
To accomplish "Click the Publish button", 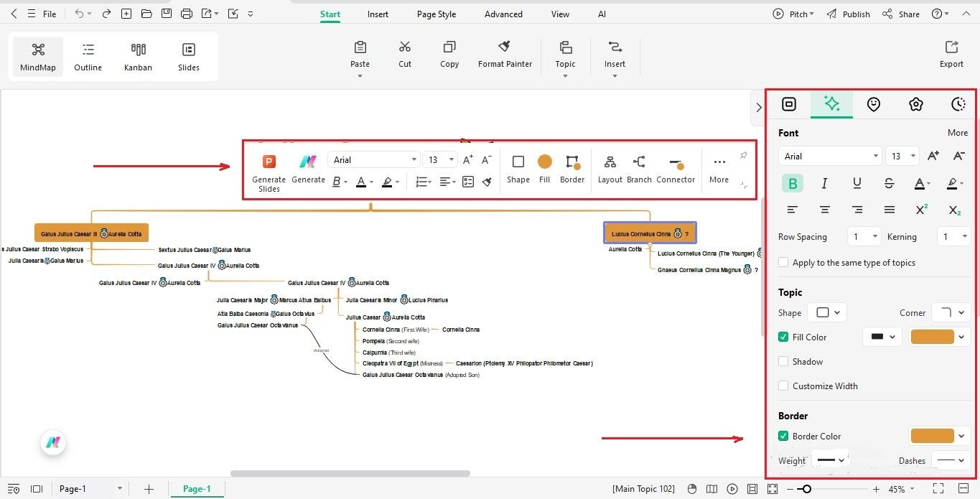I will tap(848, 14).
